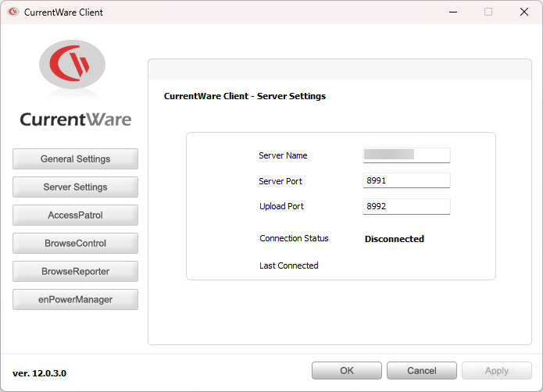Click the large CurrentWare logo

point(72,65)
